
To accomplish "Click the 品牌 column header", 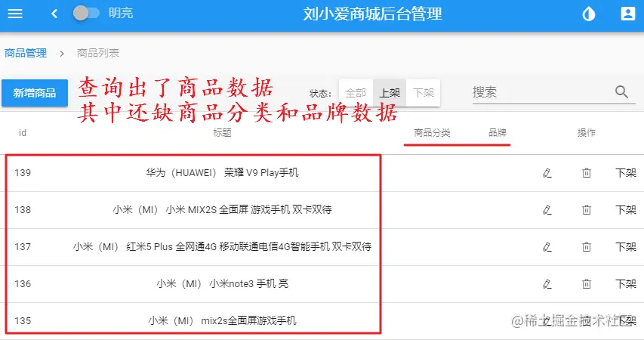I will point(498,133).
